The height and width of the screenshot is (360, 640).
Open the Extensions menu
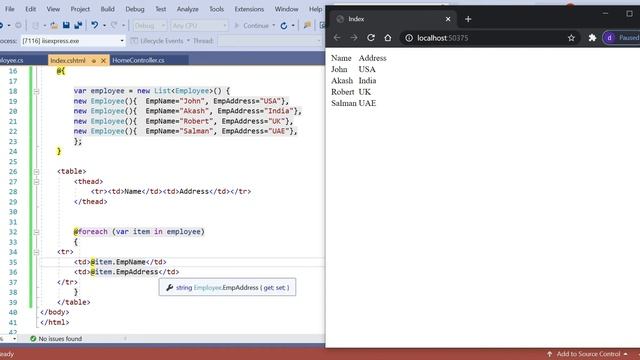pyautogui.click(x=249, y=9)
